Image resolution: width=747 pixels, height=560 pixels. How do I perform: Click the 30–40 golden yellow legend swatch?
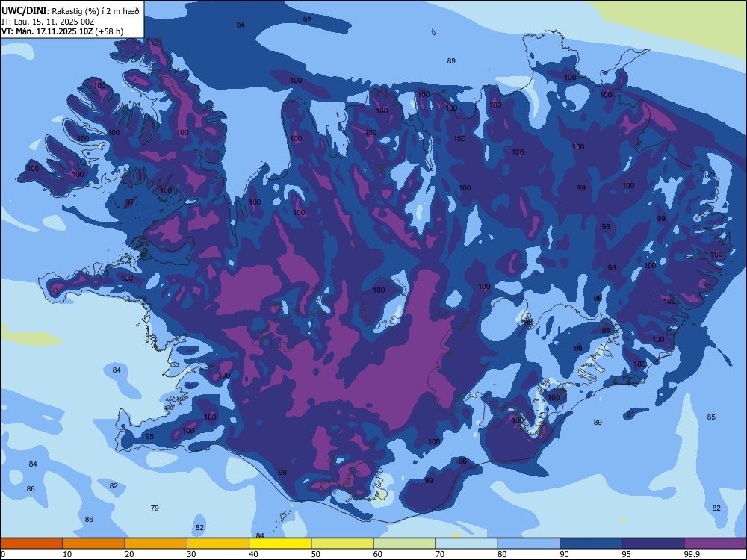point(218,544)
